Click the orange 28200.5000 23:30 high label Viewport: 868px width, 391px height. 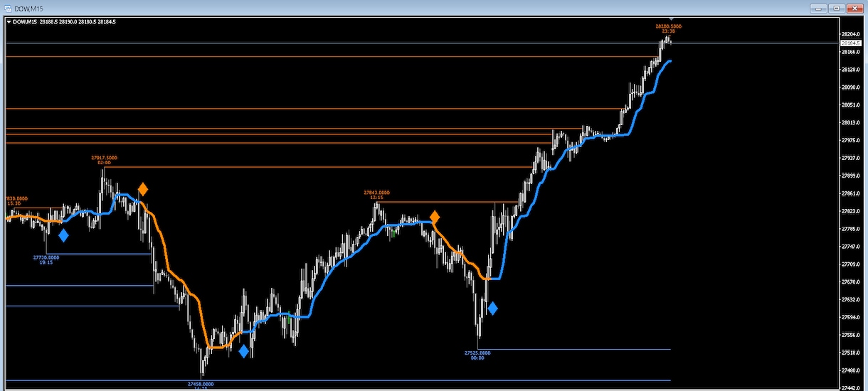pyautogui.click(x=669, y=28)
